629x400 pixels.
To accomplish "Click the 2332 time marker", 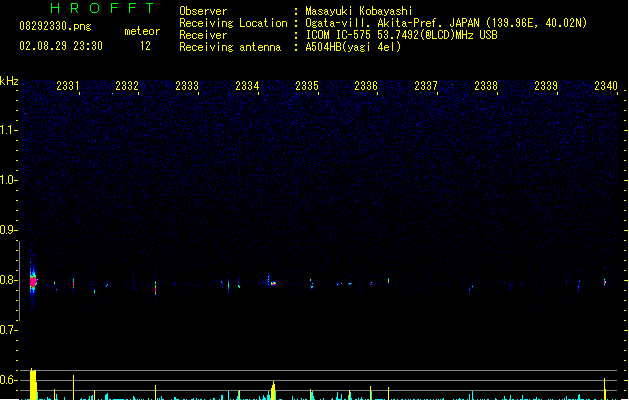I will (x=127, y=86).
